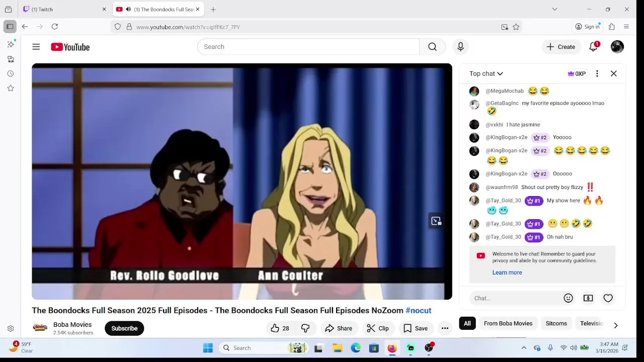Open the Learn more chat guidelines link
The width and height of the screenshot is (644, 362).
pyautogui.click(x=507, y=273)
